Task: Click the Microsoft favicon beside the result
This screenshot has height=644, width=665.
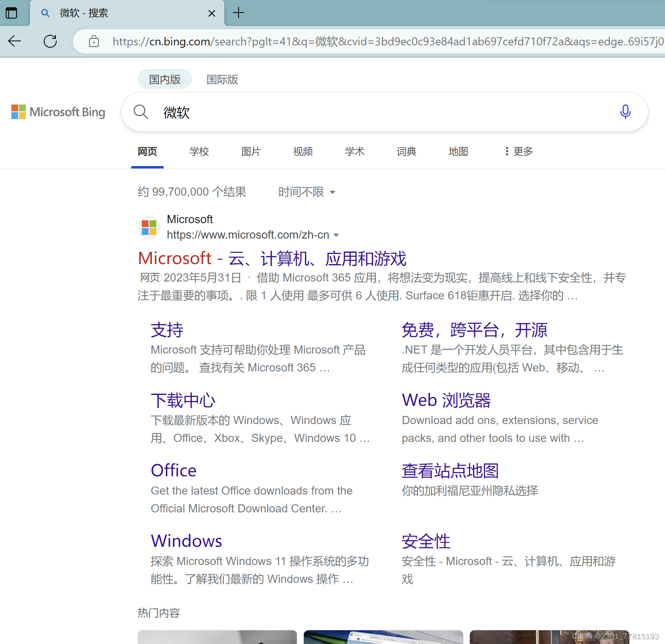Action: pos(149,227)
